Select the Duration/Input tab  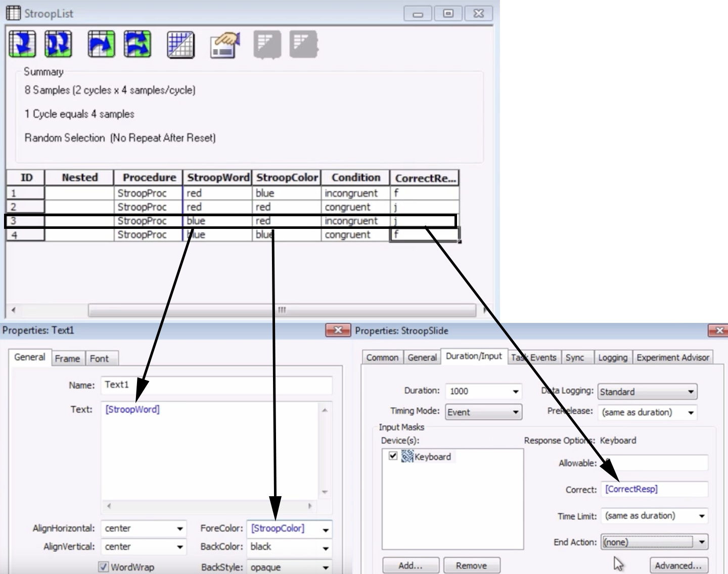[474, 356]
